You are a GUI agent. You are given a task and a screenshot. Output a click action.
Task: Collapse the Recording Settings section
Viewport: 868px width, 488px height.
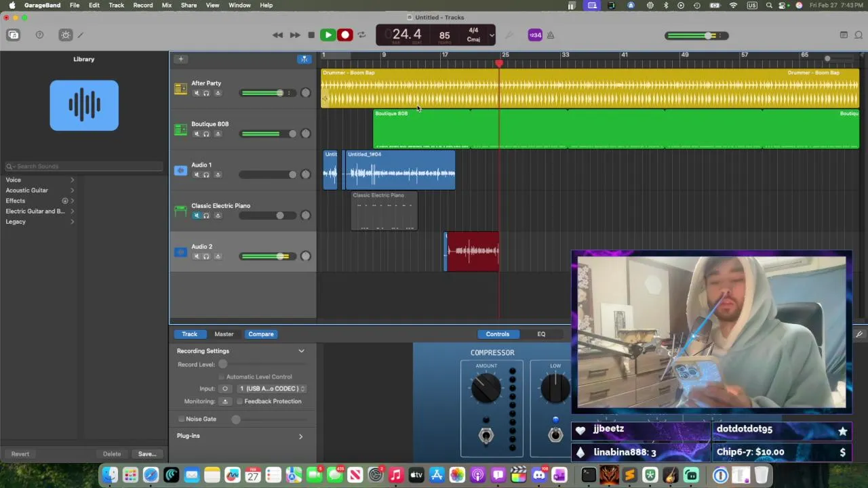(301, 351)
